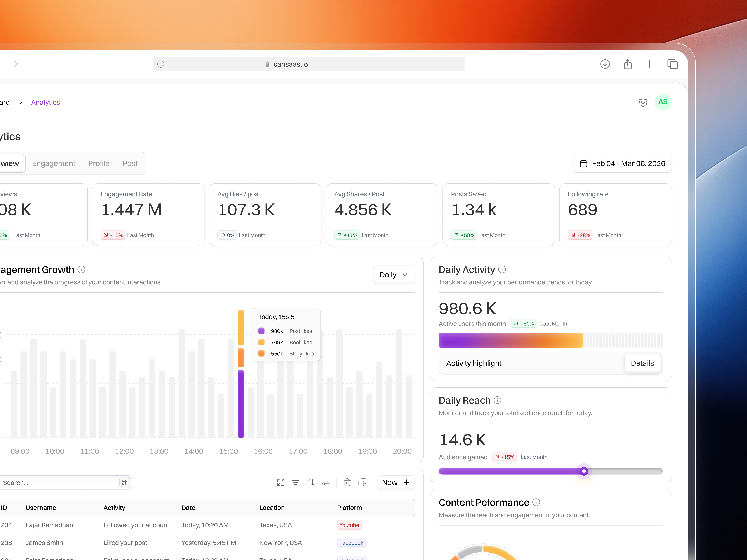The image size is (747, 560).
Task: Open a new tab with plus icon
Action: pyautogui.click(x=649, y=64)
